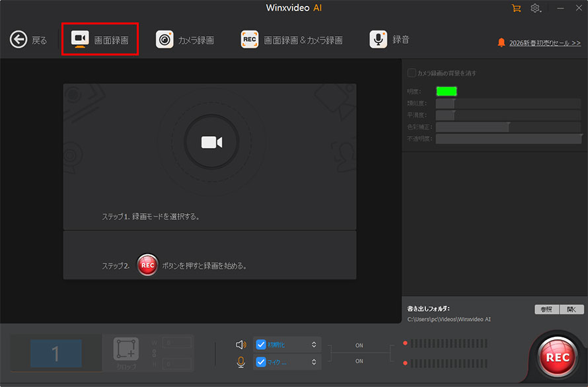Switch to the カメラ録画 tab
Viewport: 588px width, 387px height.
coord(185,40)
